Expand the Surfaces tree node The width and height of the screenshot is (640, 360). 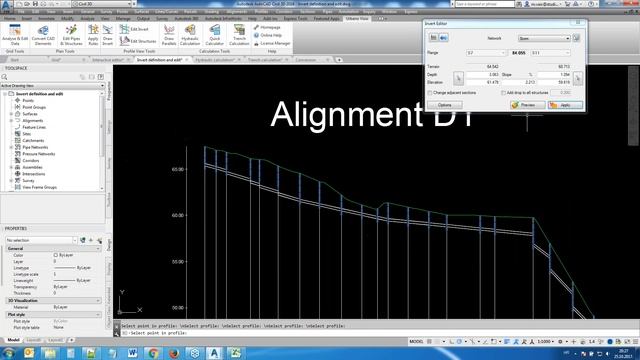pos(11,114)
